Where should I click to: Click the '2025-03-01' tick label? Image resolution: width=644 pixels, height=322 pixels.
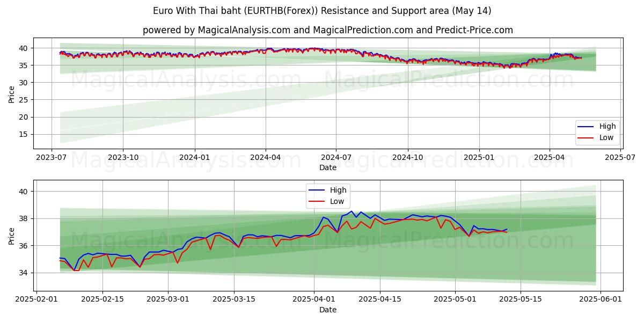169,299
